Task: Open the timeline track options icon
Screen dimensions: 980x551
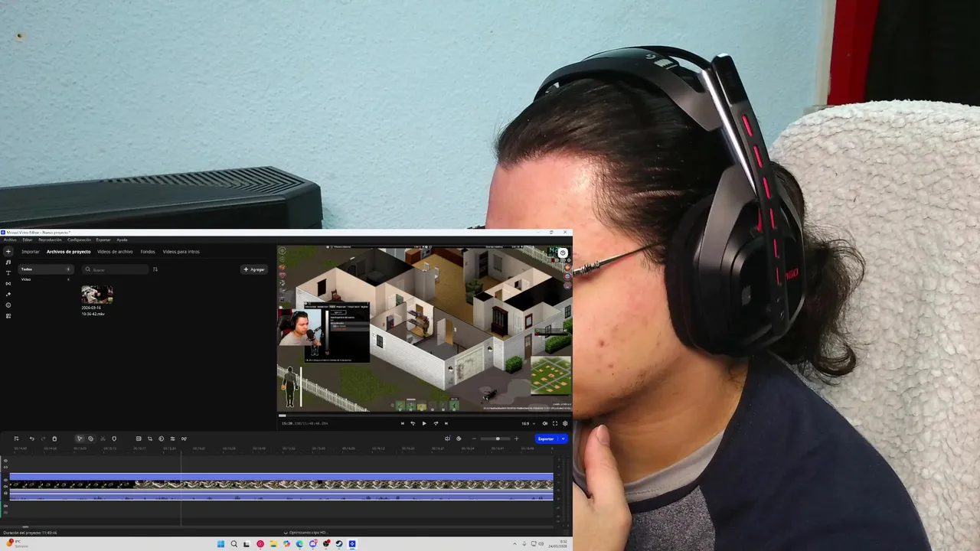Action: tap(16, 439)
